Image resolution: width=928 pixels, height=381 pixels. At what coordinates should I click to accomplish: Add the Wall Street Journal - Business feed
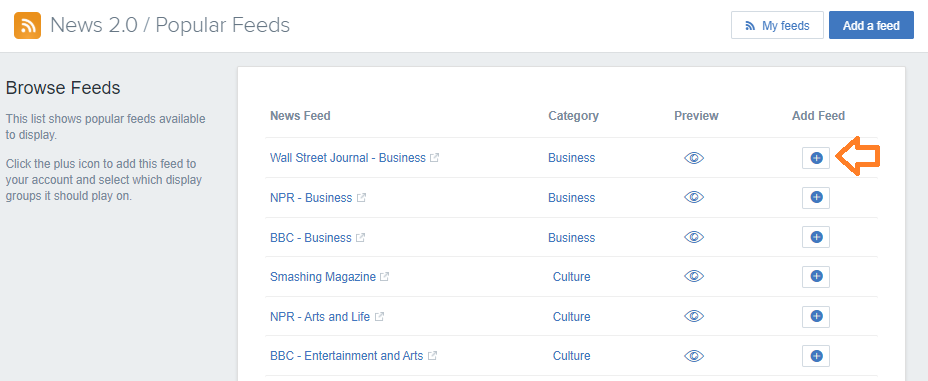click(816, 158)
